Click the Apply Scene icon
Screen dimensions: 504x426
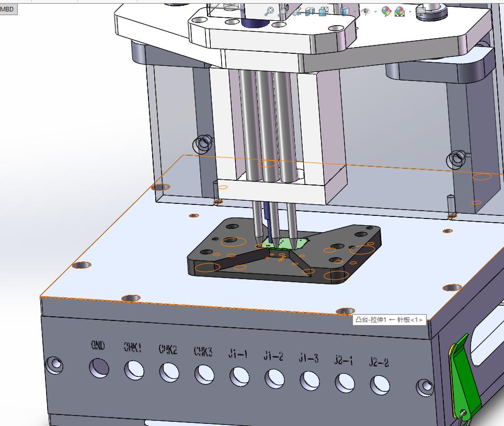[x=399, y=12]
